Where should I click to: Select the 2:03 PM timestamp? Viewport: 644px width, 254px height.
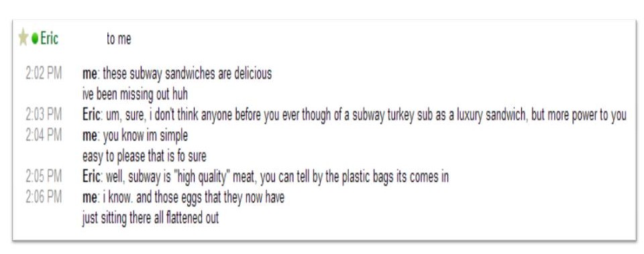[x=44, y=115]
